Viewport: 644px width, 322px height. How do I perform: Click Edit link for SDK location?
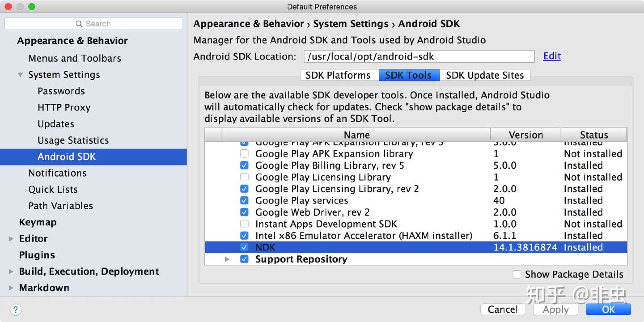pos(552,56)
